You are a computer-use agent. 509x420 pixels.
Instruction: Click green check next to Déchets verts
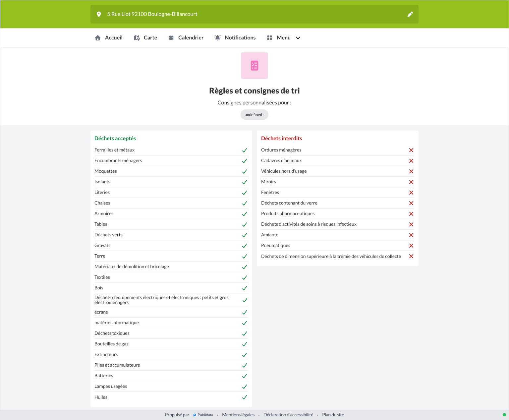click(245, 235)
